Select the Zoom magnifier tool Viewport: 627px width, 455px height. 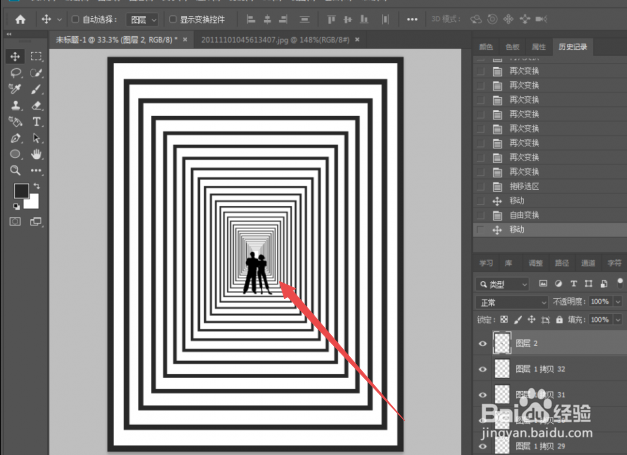15,170
